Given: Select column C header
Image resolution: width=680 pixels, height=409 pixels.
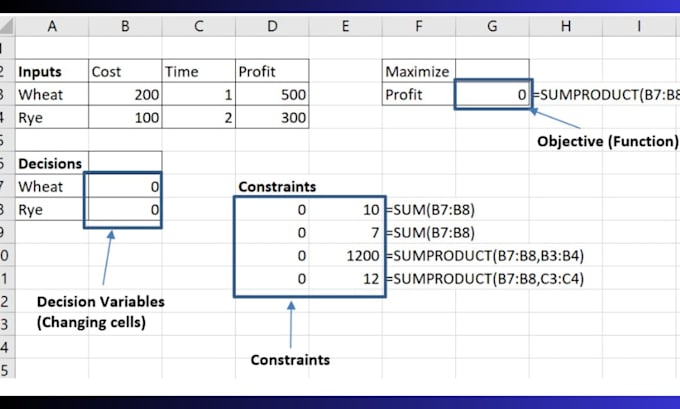Looking at the screenshot, I should point(199,26).
